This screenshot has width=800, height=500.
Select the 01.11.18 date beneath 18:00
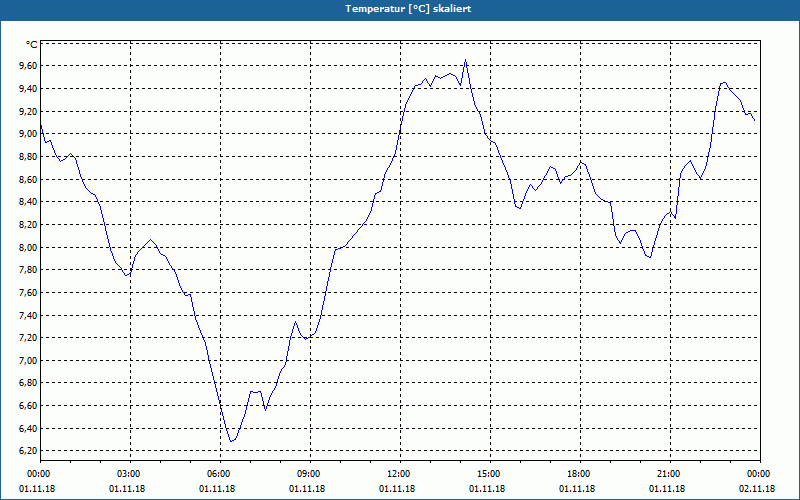point(577,489)
